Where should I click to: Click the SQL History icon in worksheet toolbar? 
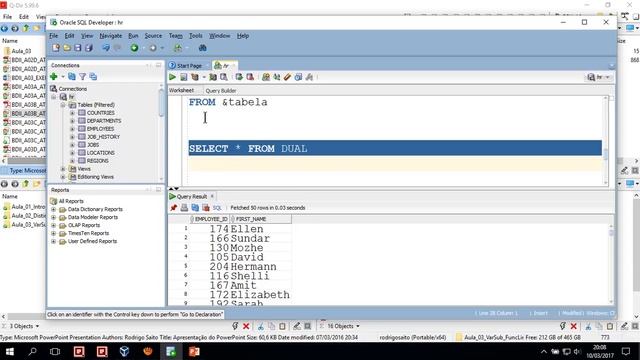coord(298,77)
